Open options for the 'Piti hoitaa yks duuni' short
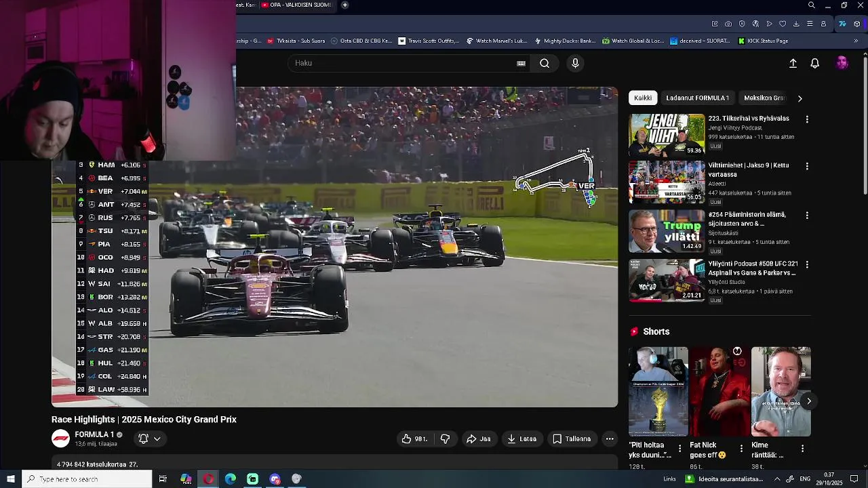868x488 pixels. coord(679,449)
